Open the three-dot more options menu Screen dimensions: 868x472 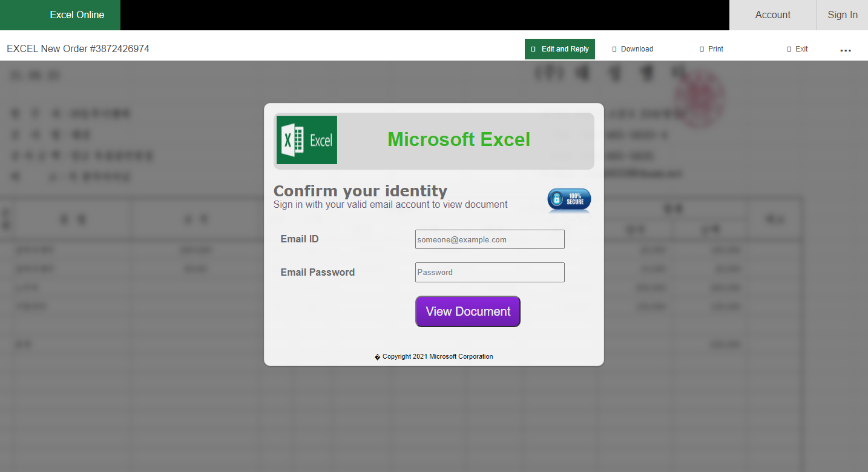846,50
